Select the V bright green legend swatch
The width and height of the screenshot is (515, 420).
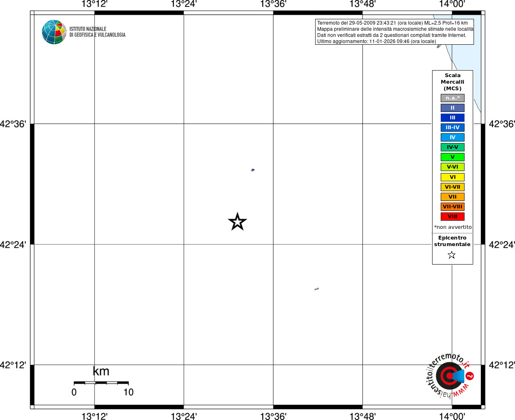coord(453,157)
